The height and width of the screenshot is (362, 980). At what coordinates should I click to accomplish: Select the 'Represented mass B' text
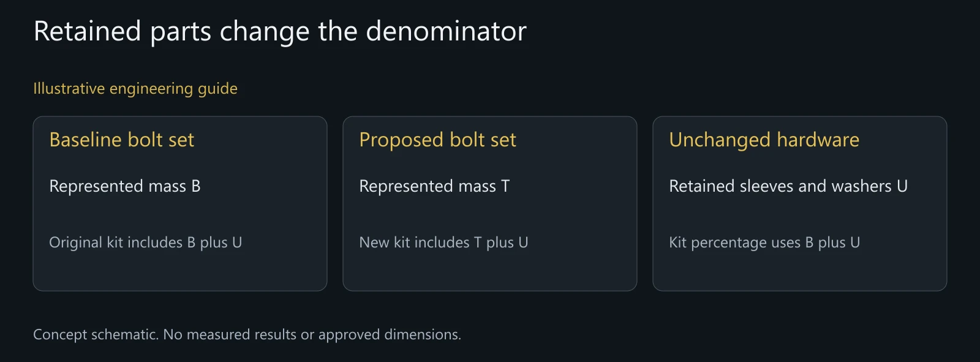pos(125,186)
